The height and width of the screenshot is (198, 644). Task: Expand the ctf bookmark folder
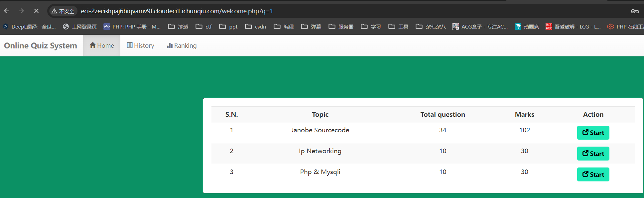point(204,27)
